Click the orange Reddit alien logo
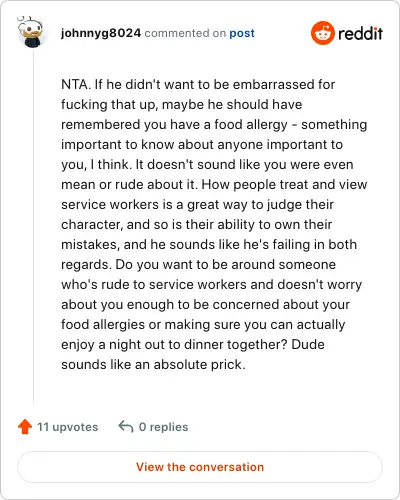This screenshot has width=400, height=500. [x=322, y=33]
